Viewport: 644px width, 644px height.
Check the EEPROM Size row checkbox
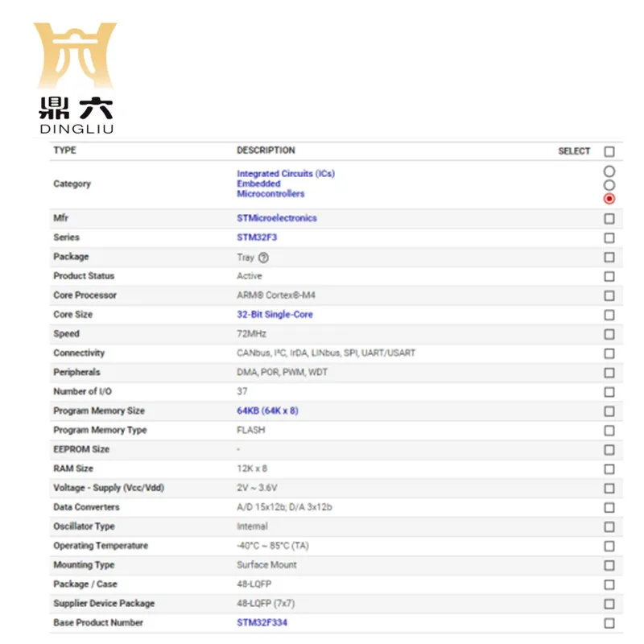pos(609,450)
